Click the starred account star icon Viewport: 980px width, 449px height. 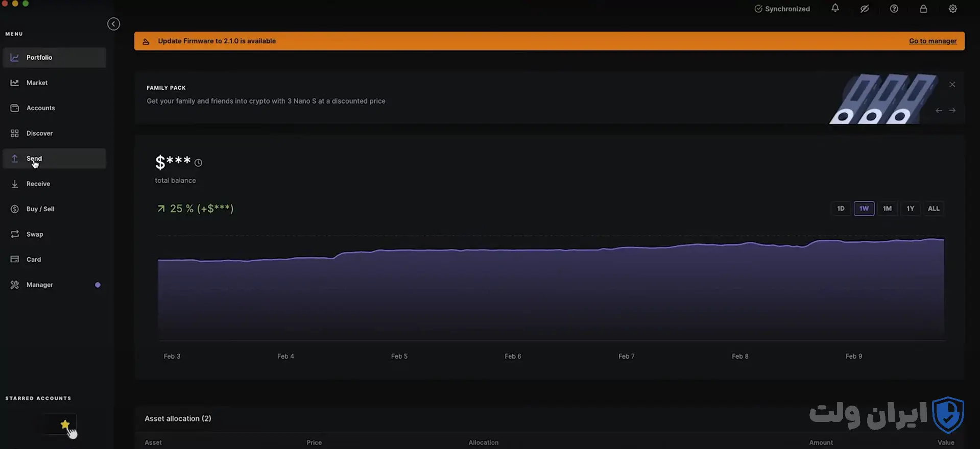(65, 425)
